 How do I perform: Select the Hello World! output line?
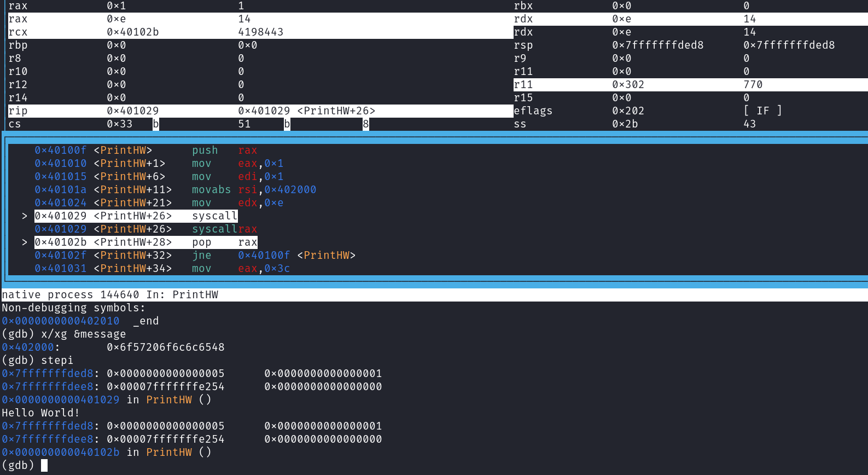click(41, 413)
